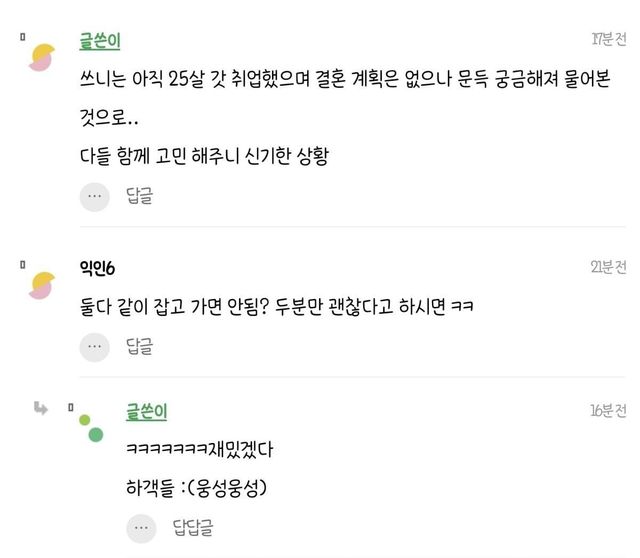Reply to the top 글쓴이 comment via 답글
The height and width of the screenshot is (558, 640).
[x=139, y=197]
